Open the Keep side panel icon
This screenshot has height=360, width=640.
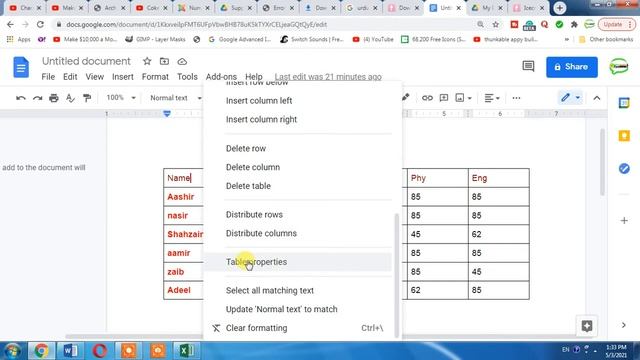(624, 136)
